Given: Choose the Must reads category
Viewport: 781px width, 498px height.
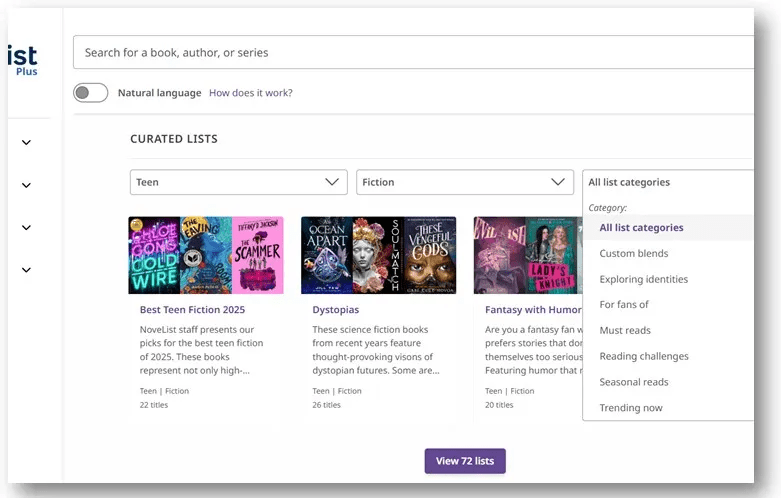Looking at the screenshot, I should pyautogui.click(x=625, y=331).
